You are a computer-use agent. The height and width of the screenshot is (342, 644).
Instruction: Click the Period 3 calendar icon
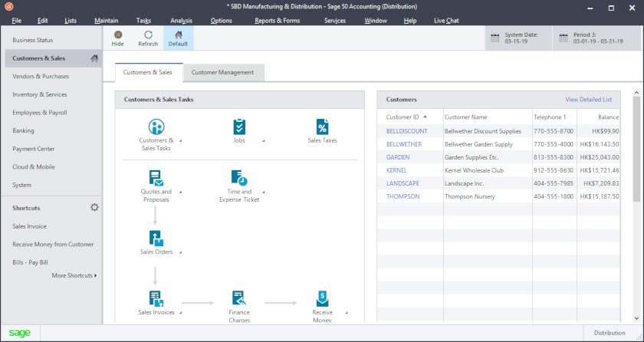(x=564, y=38)
